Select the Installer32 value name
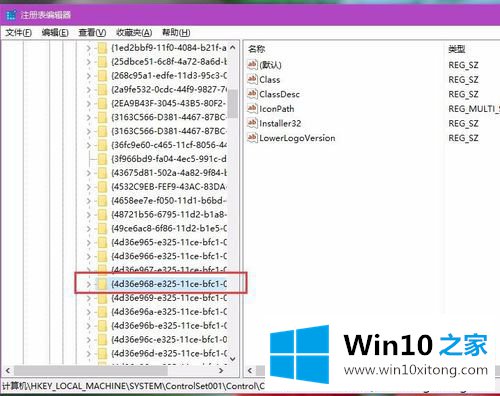The image size is (500, 396). click(x=280, y=123)
